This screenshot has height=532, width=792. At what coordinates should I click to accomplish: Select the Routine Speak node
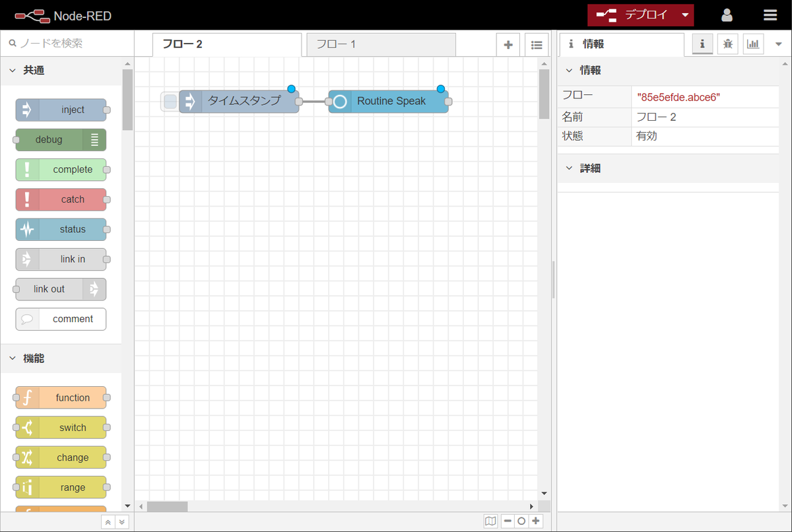pyautogui.click(x=389, y=102)
